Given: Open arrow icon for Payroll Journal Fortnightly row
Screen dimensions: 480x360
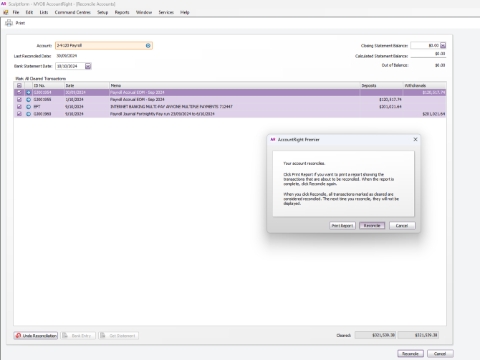Looking at the screenshot, I should [x=28, y=114].
